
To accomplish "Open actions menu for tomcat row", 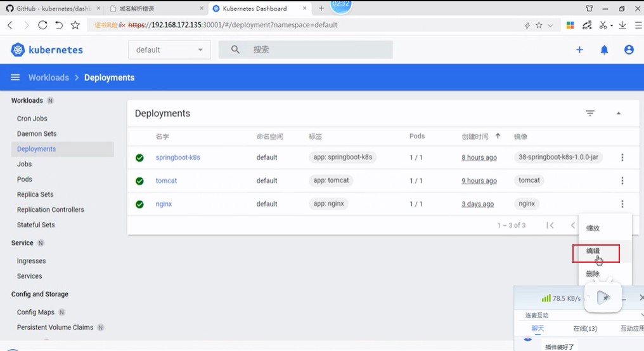I will point(622,181).
